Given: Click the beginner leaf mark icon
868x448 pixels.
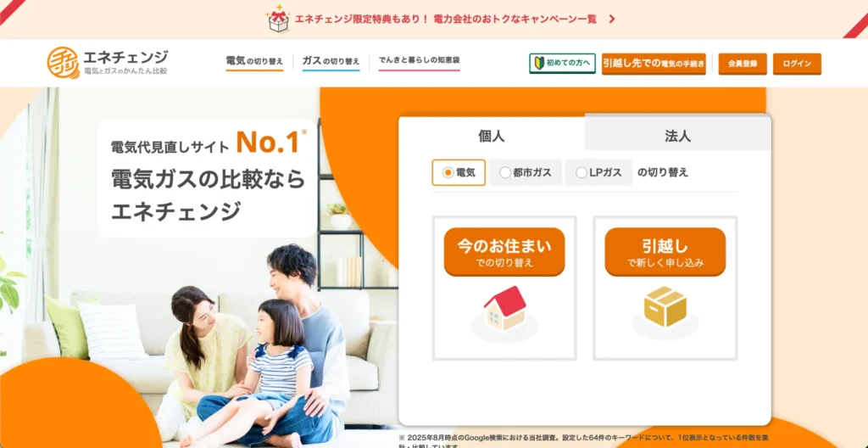Looking at the screenshot, I should [538, 64].
